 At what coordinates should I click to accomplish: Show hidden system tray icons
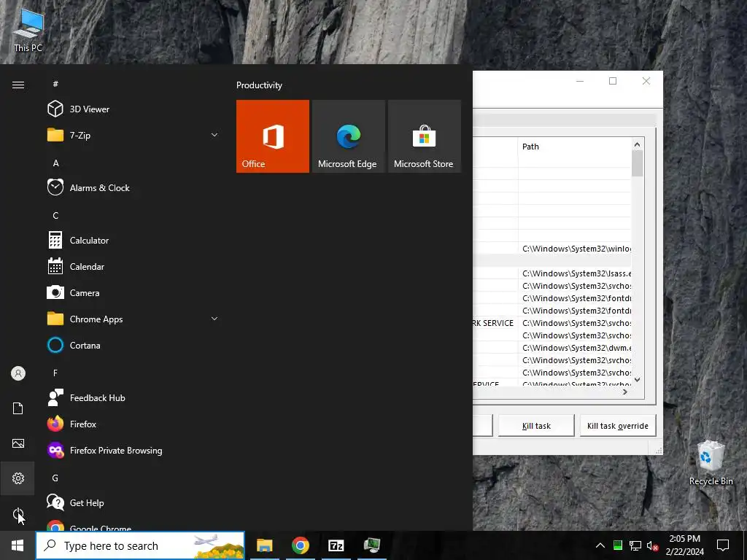(600, 545)
